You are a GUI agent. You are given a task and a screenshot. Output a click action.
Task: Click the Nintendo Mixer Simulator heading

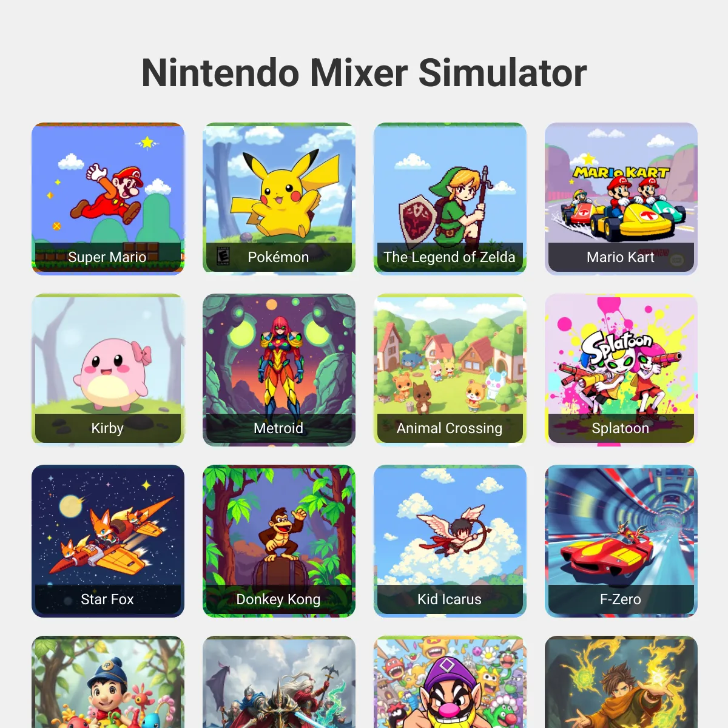coord(364,73)
